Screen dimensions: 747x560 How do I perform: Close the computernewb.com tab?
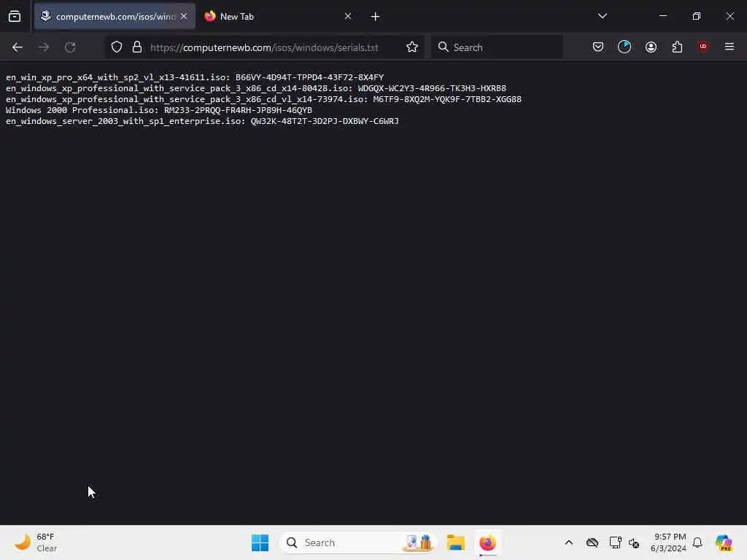[x=184, y=16]
